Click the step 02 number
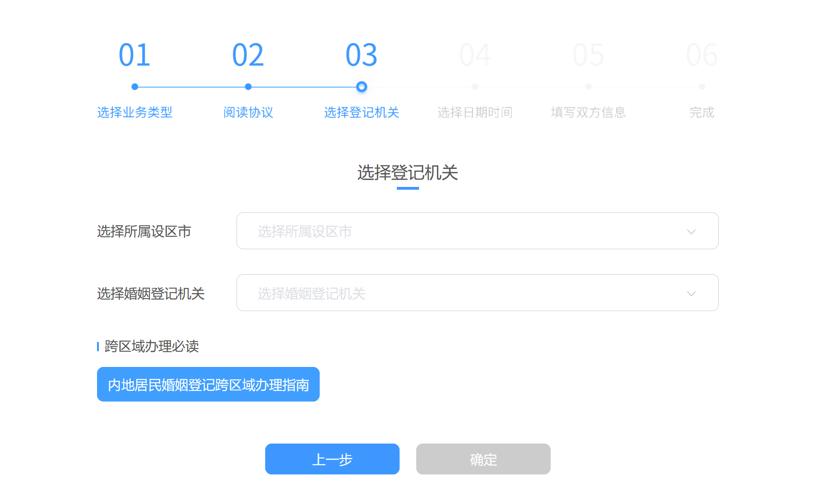This screenshot has height=504, width=814. (x=248, y=55)
